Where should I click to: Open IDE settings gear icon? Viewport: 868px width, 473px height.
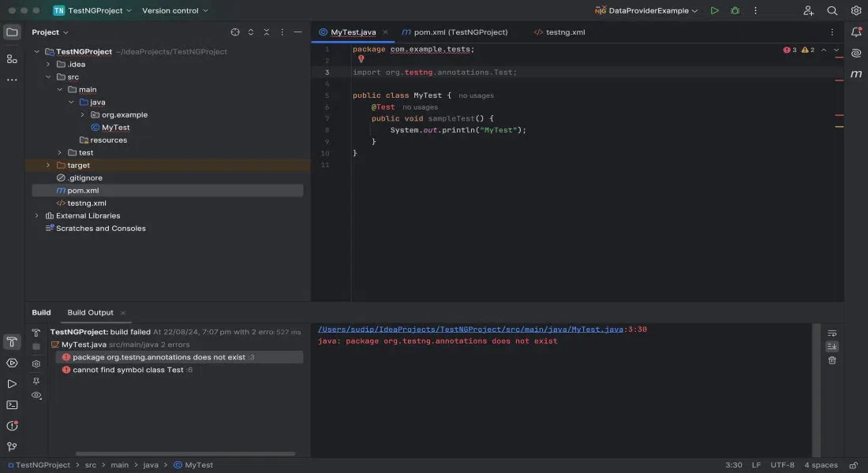click(x=855, y=11)
